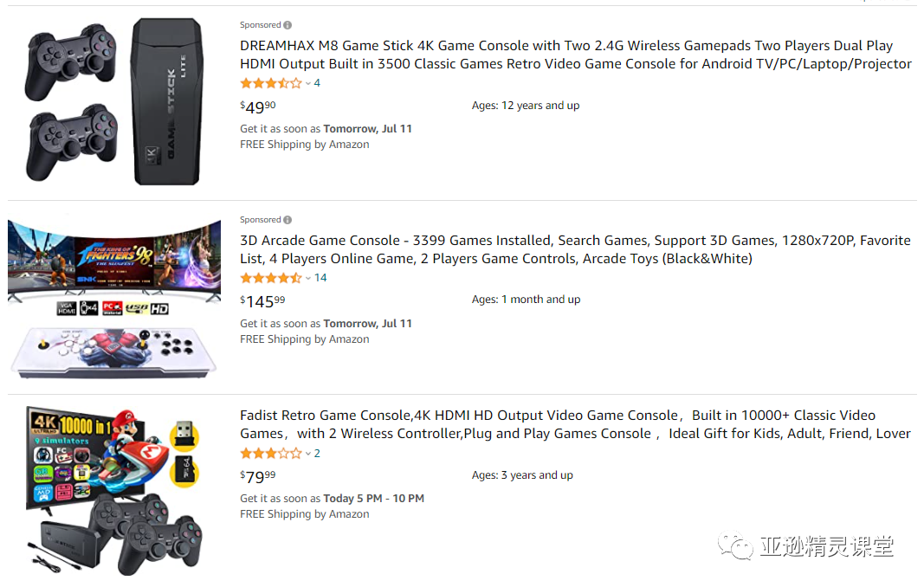This screenshot has width=924, height=587.
Task: Click the $49.90 price of DREAMHAX Game Stick
Action: click(x=257, y=107)
